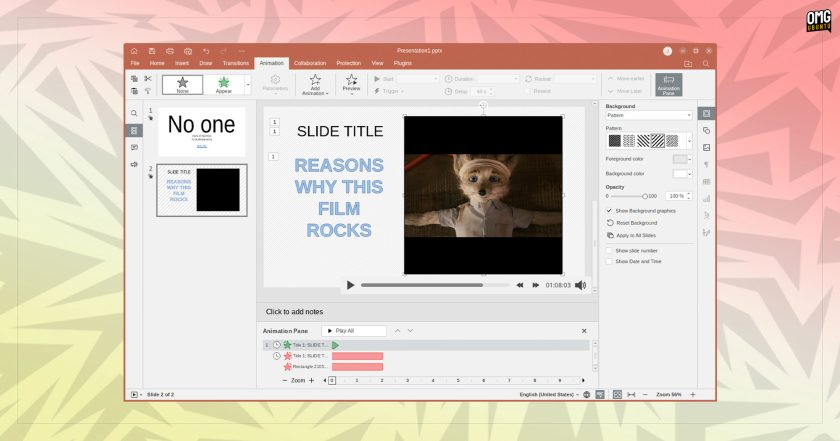
Task: Select the selected diagonal stripe pattern swatch
Action: (x=658, y=141)
